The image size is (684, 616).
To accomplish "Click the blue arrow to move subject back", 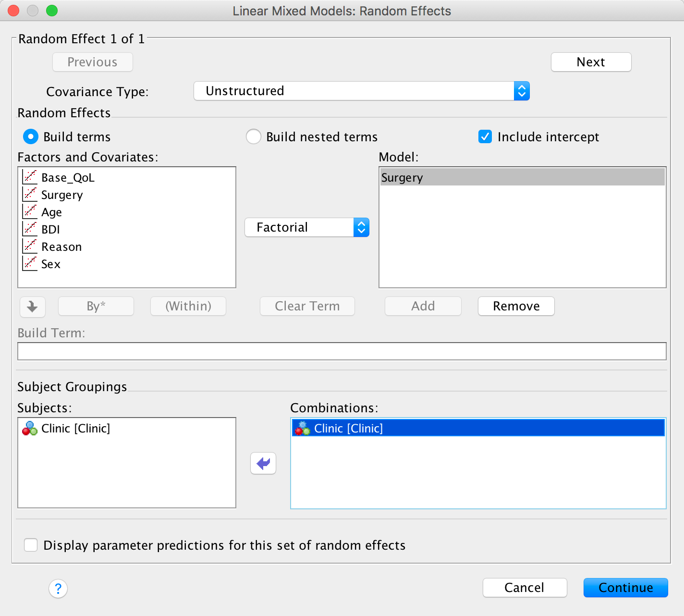I will [263, 463].
